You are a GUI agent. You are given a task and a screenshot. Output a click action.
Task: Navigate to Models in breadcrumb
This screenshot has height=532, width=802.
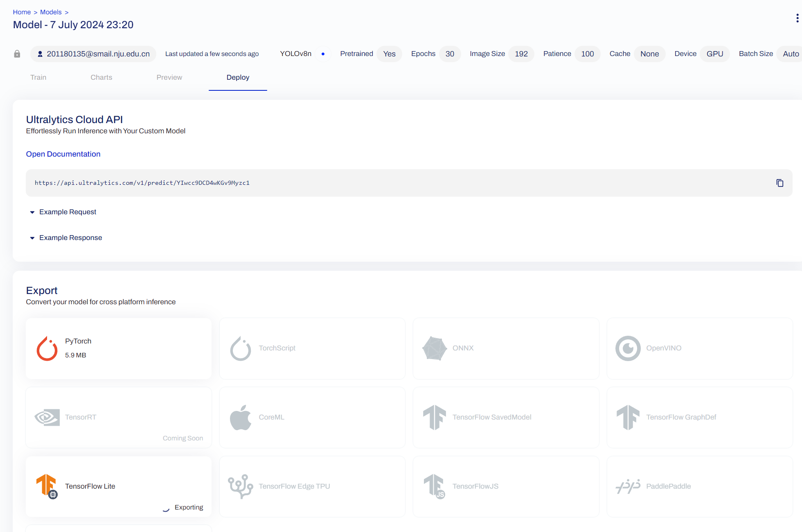click(x=51, y=12)
